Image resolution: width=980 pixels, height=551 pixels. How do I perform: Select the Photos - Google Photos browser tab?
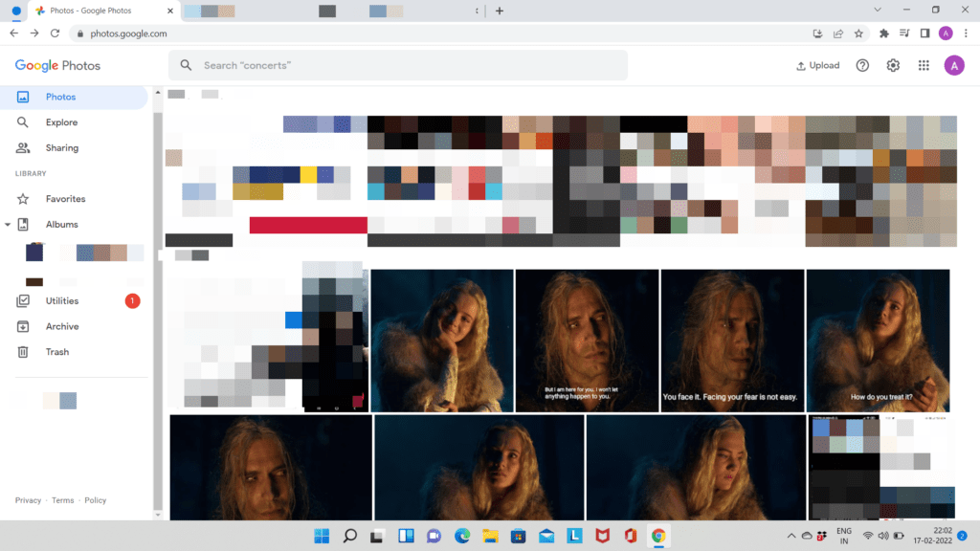tap(91, 11)
